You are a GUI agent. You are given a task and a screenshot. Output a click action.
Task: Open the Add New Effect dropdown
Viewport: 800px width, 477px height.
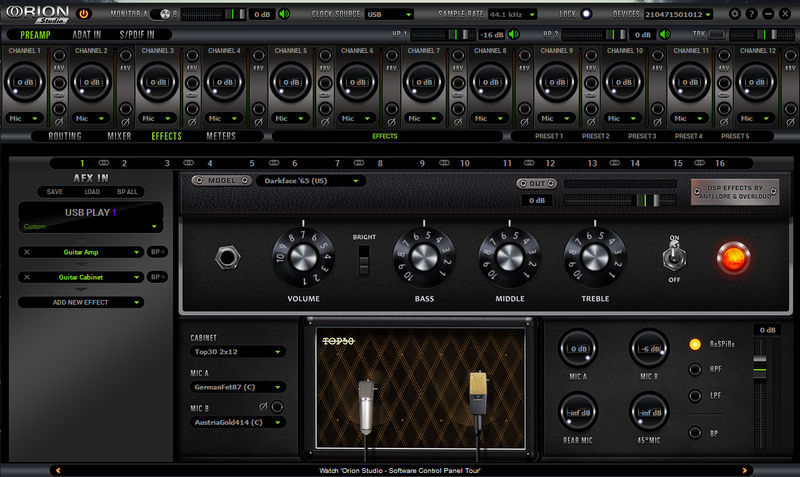coord(81,303)
